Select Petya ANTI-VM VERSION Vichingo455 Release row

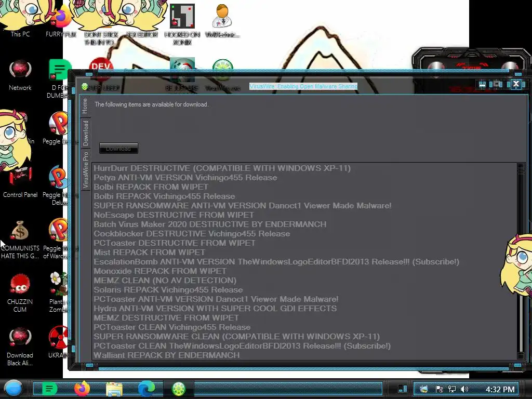304,178
